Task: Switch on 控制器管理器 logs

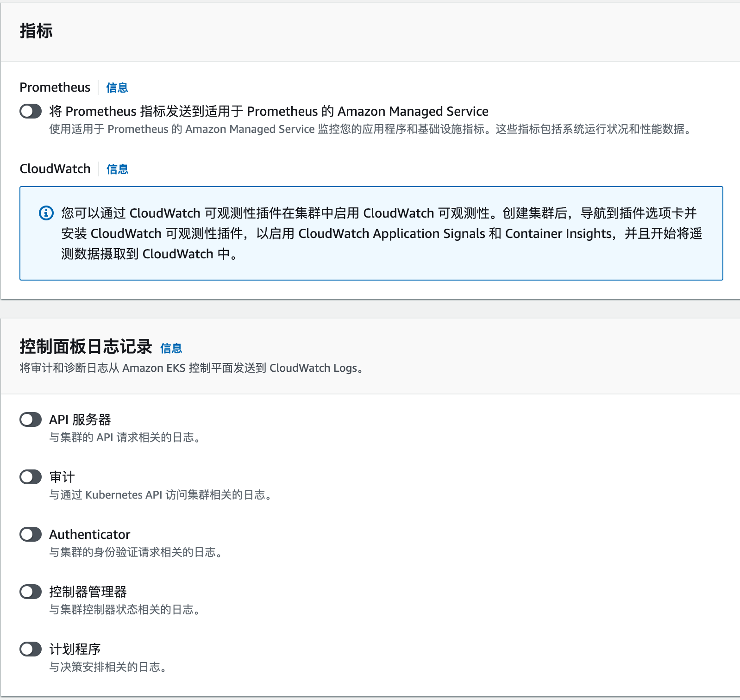Action: point(31,592)
